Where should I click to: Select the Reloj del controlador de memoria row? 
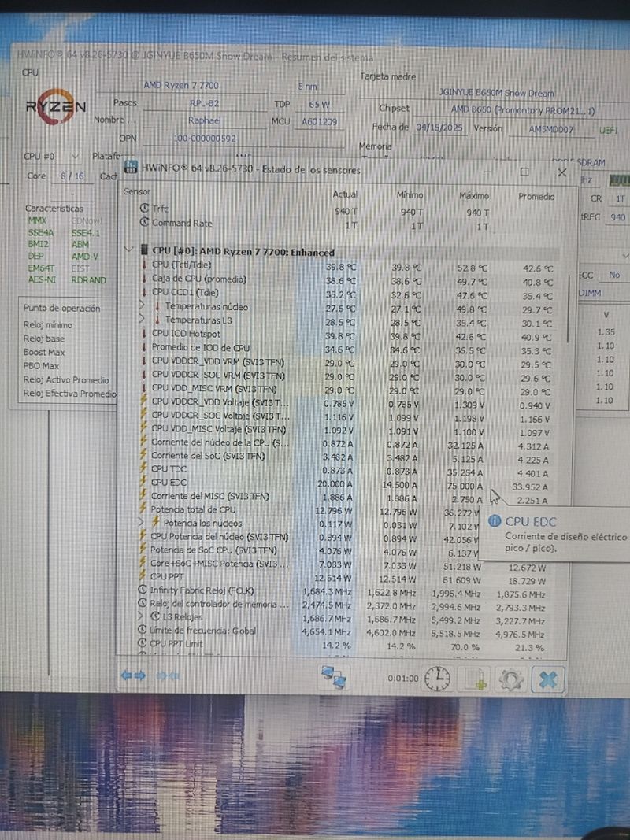348,605
